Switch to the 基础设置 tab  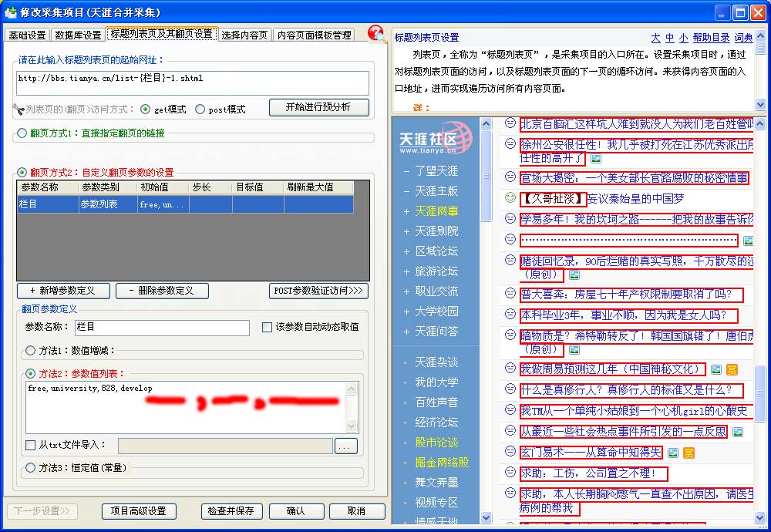click(27, 35)
